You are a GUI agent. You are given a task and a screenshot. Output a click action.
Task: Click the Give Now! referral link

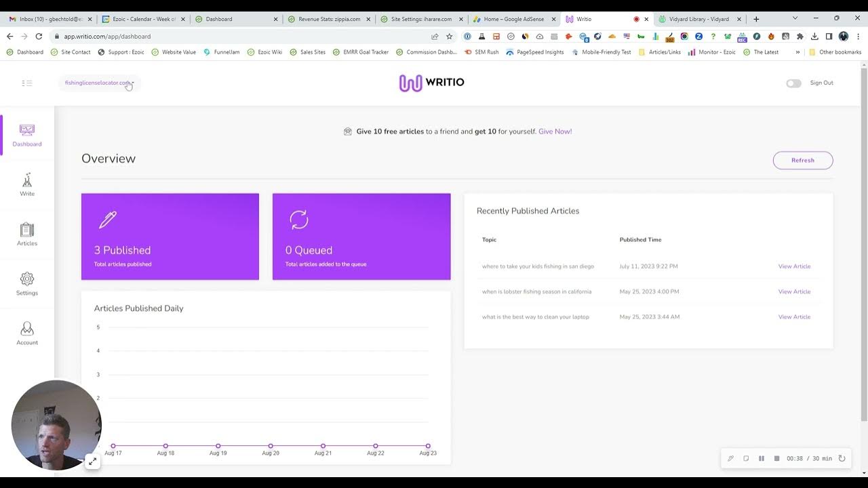[x=555, y=131]
